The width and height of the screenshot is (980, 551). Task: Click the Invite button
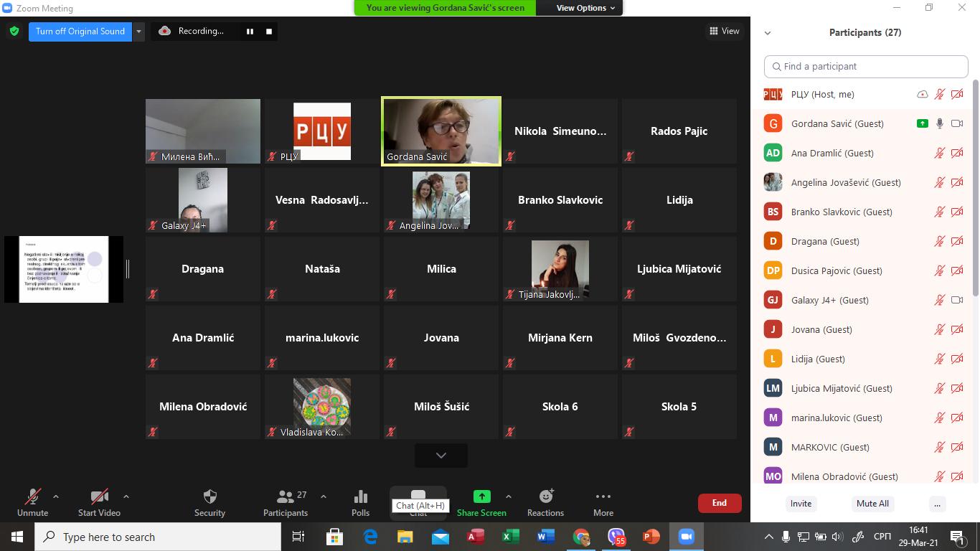(x=801, y=504)
